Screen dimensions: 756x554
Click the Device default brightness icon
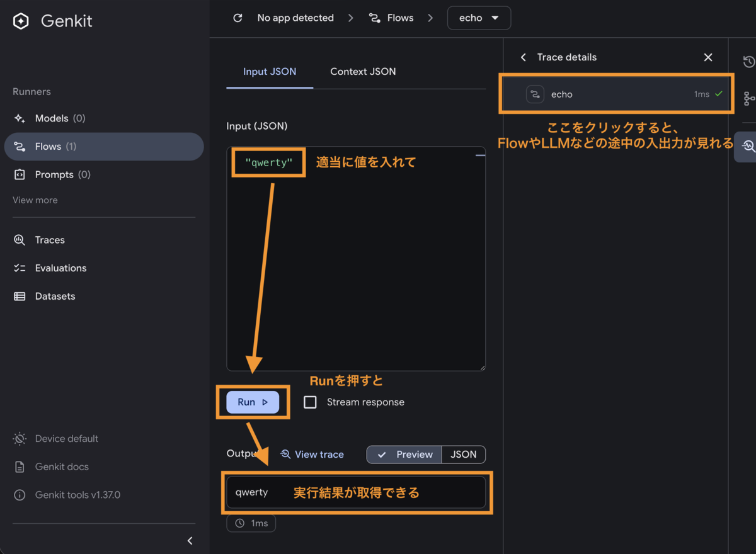tap(20, 439)
